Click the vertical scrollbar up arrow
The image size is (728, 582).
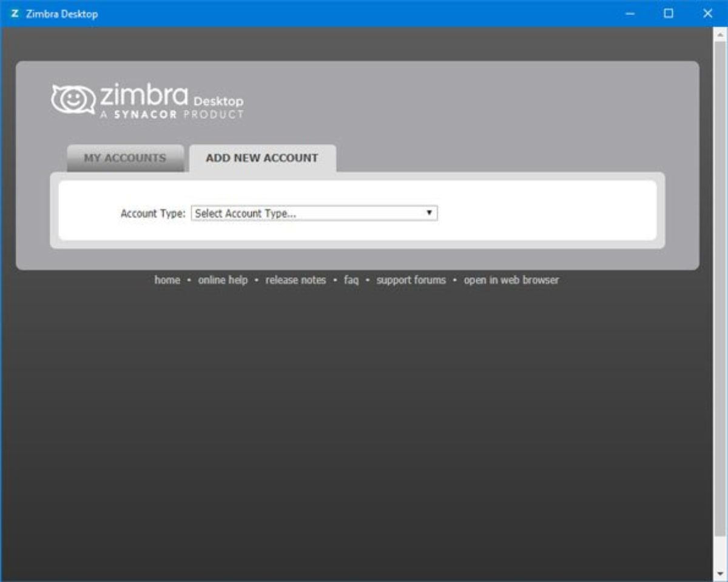tap(720, 35)
